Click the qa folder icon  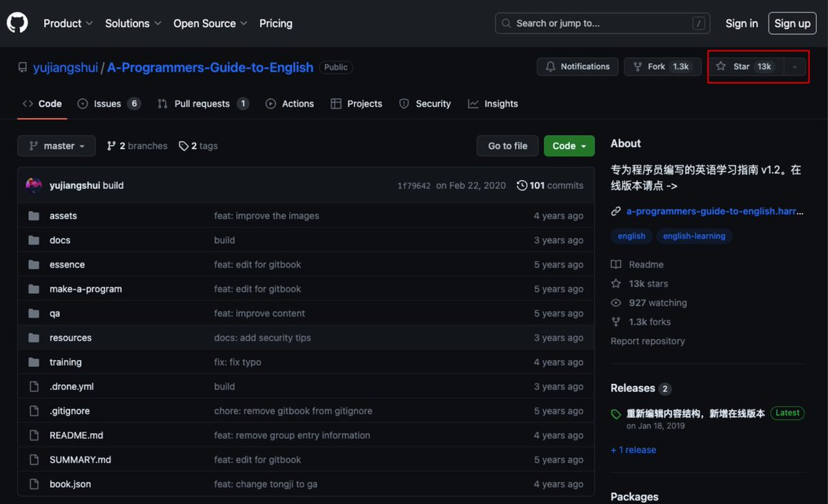pos(34,314)
